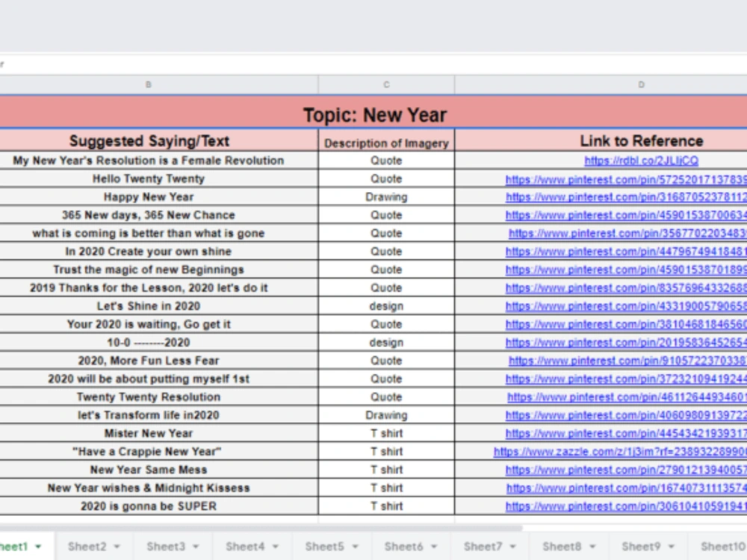This screenshot has height=560, width=747.
Task: Select cell 'Happy New Year'
Action: [x=158, y=196]
